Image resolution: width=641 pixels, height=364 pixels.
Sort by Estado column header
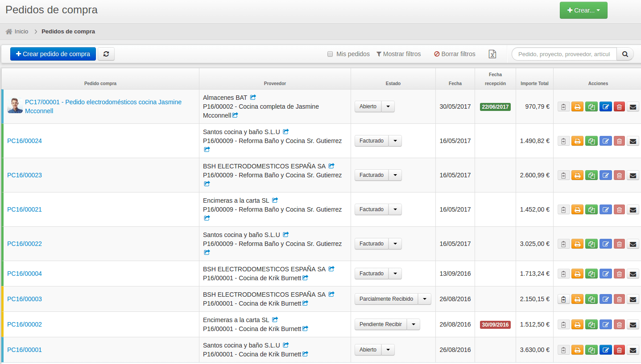pos(393,83)
